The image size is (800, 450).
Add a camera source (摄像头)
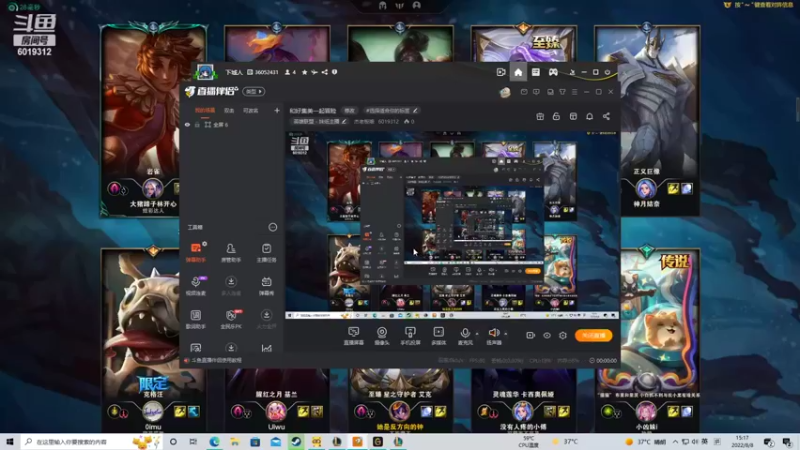382,336
